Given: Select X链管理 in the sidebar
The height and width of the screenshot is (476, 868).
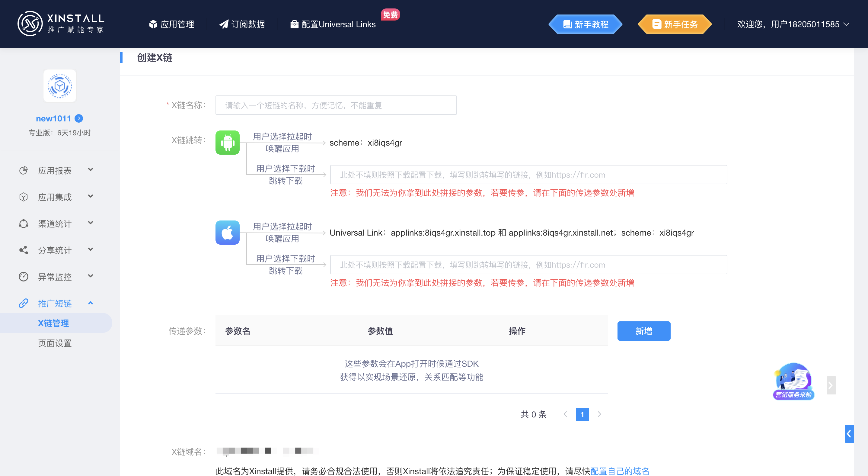Looking at the screenshot, I should coord(56,323).
